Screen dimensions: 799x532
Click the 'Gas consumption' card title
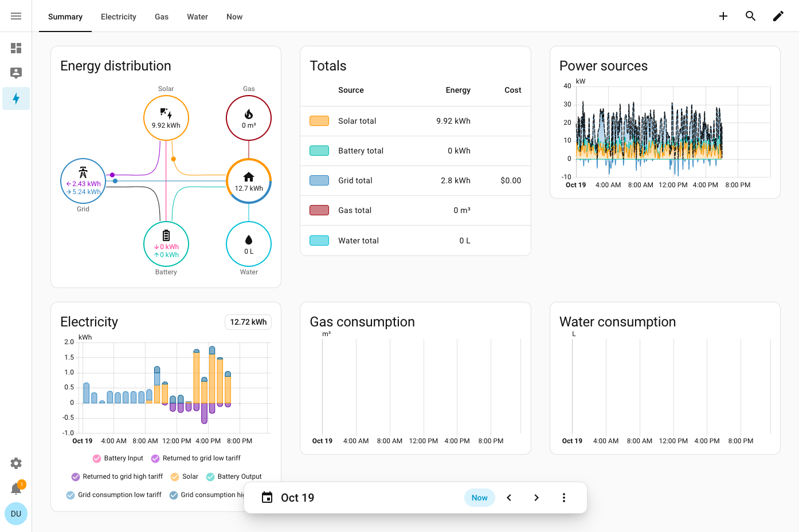[x=362, y=322]
